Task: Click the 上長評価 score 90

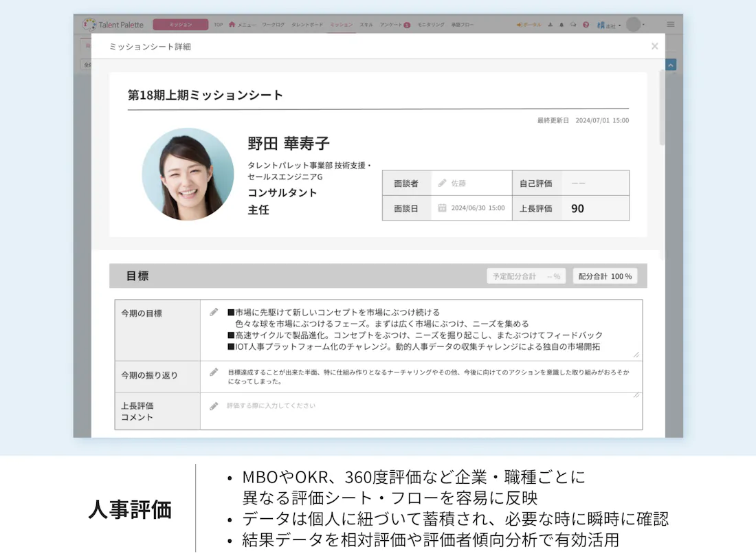Action: (577, 208)
